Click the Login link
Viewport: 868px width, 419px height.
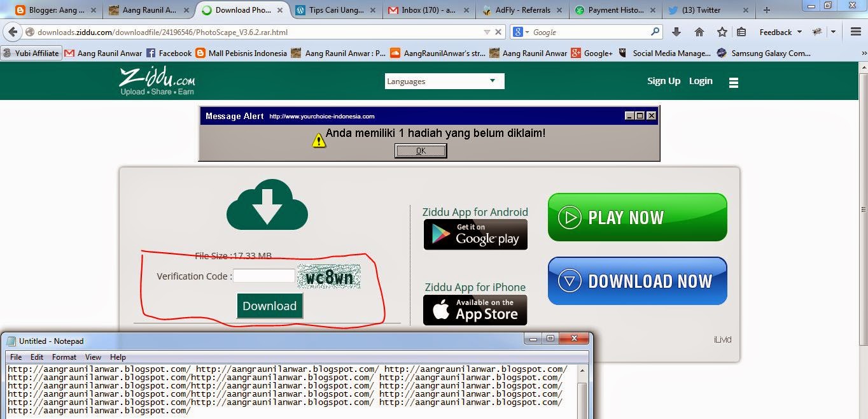[x=701, y=81]
